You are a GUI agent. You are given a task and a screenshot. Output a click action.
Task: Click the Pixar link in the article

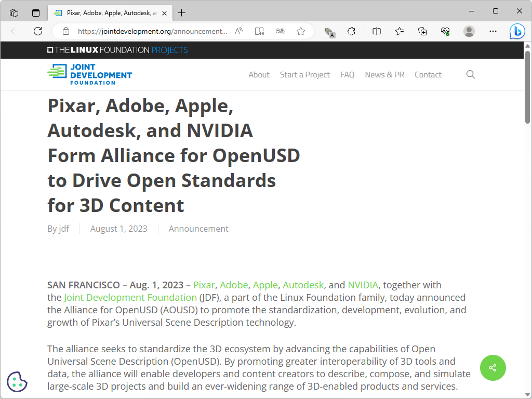click(x=204, y=285)
